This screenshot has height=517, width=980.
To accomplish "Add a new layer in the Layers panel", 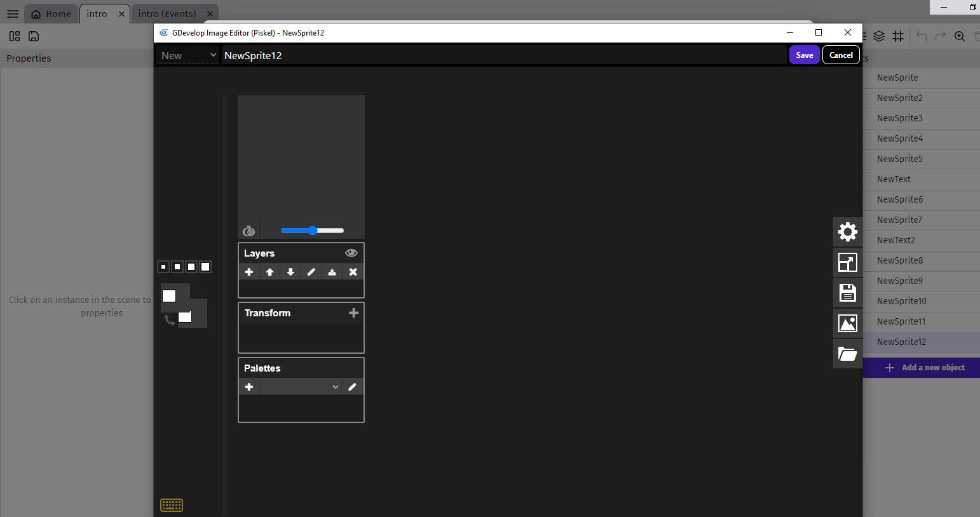I will (249, 272).
